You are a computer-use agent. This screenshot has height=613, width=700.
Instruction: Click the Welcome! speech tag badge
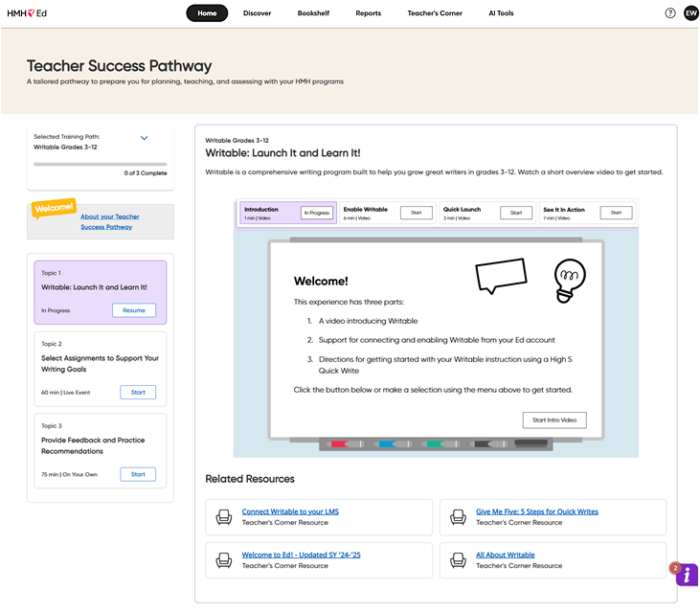[x=54, y=208]
